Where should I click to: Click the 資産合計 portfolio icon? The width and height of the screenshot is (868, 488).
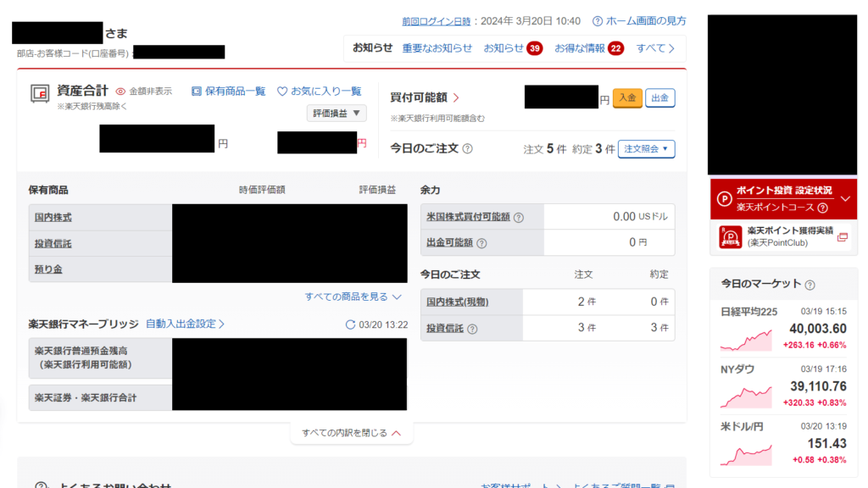point(40,94)
